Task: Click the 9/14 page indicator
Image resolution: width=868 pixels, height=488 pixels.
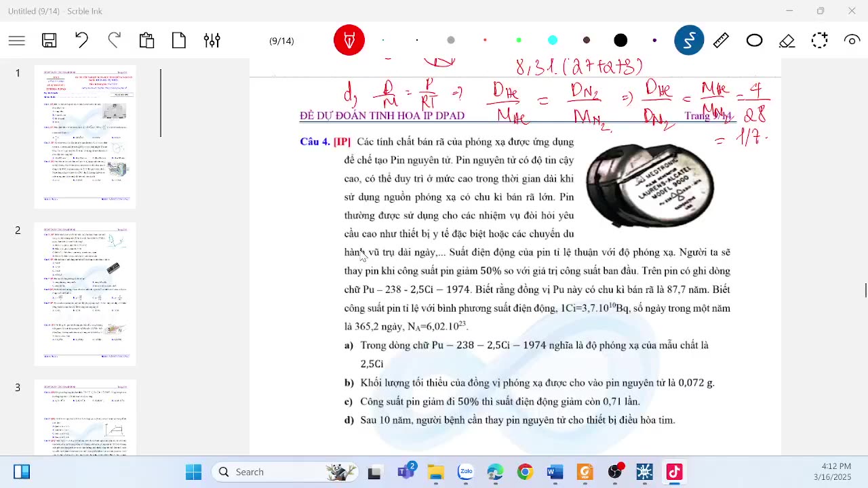Action: (x=281, y=41)
